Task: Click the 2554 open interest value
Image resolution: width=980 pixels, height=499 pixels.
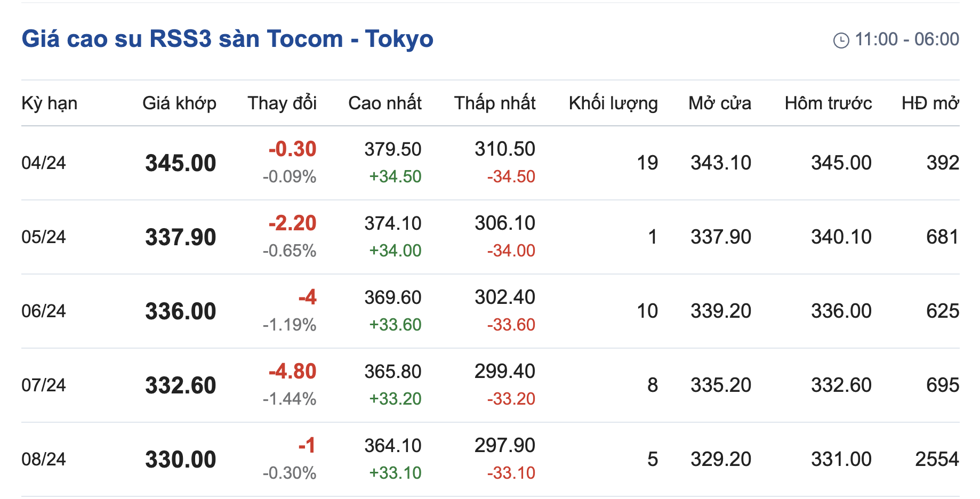Action: click(x=937, y=459)
